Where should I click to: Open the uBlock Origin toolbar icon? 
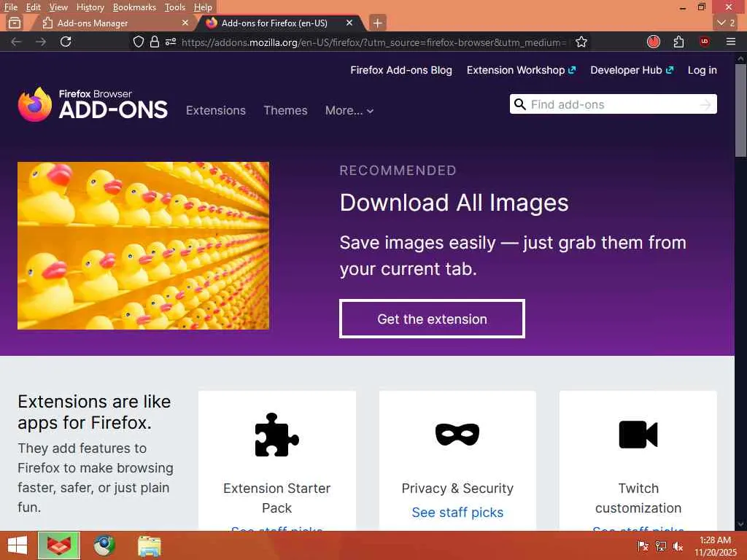[x=705, y=42]
